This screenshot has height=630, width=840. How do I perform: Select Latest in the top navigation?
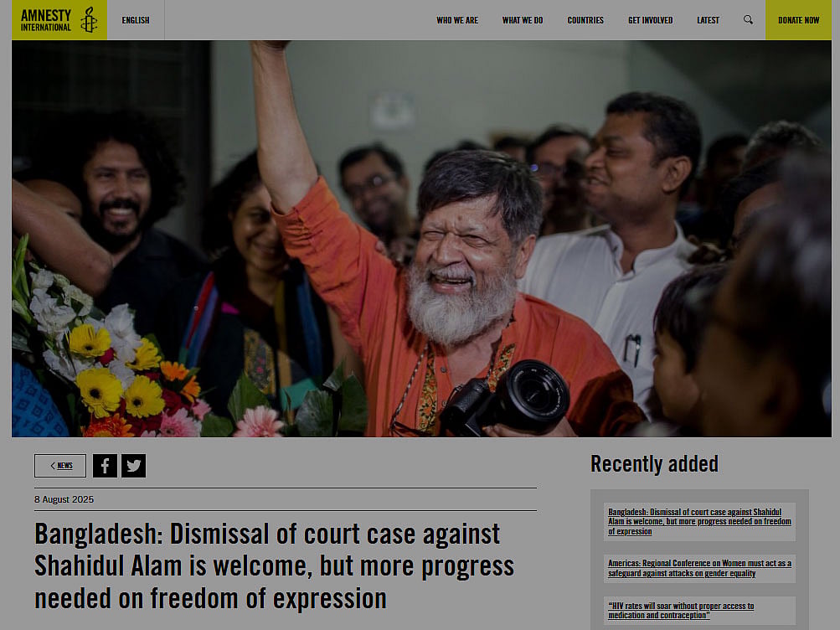point(708,20)
